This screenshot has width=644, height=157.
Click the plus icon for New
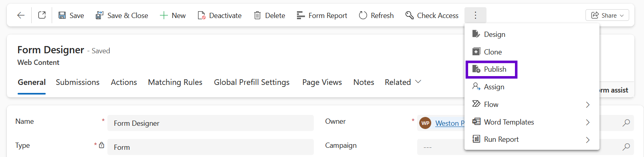click(164, 15)
